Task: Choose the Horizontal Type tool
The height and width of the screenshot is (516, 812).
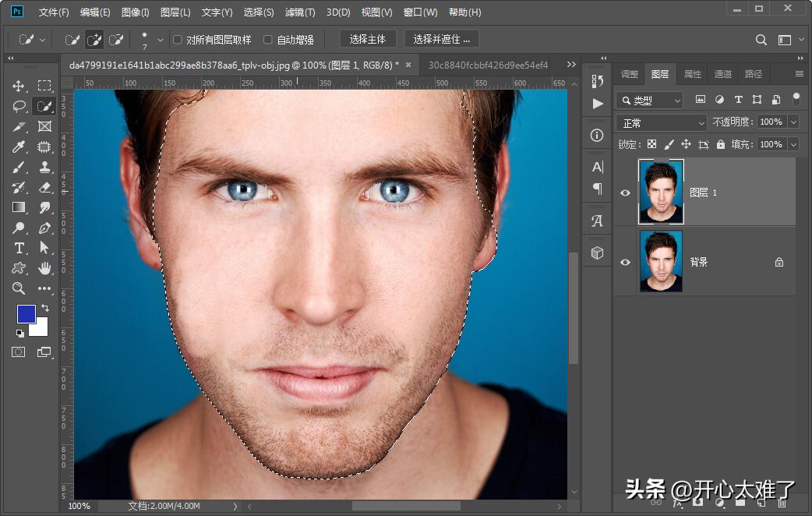Action: coord(19,248)
